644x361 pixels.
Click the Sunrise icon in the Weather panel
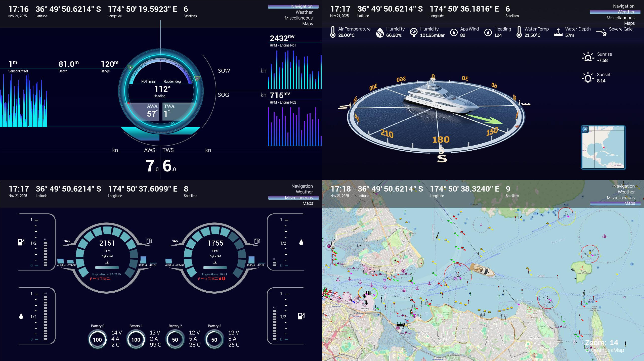588,57
